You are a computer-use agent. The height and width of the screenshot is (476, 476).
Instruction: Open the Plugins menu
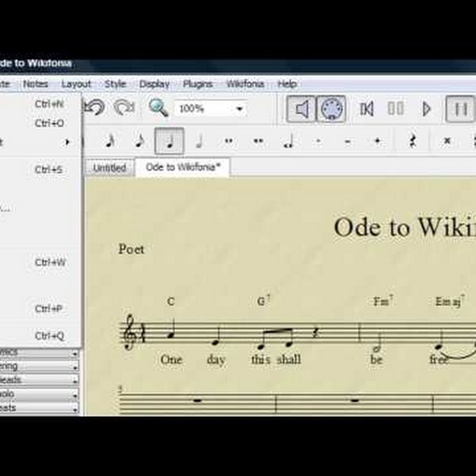198,84
